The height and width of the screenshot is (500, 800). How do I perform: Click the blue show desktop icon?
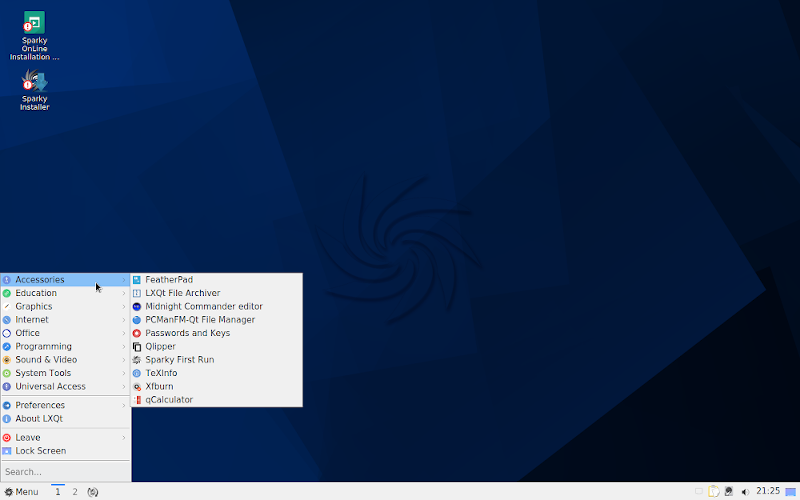790,492
